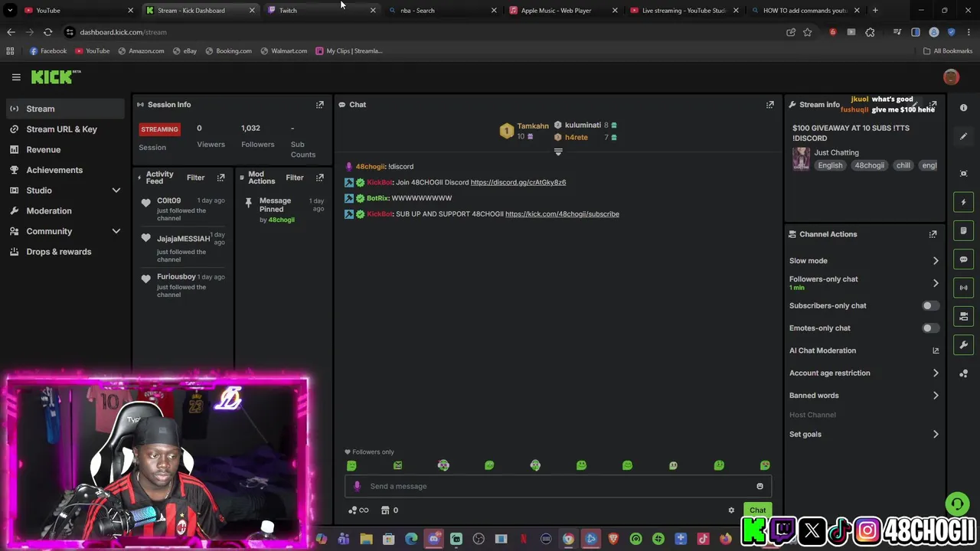The image size is (980, 551).
Task: Launch Brave browser from taskbar
Action: point(613,540)
